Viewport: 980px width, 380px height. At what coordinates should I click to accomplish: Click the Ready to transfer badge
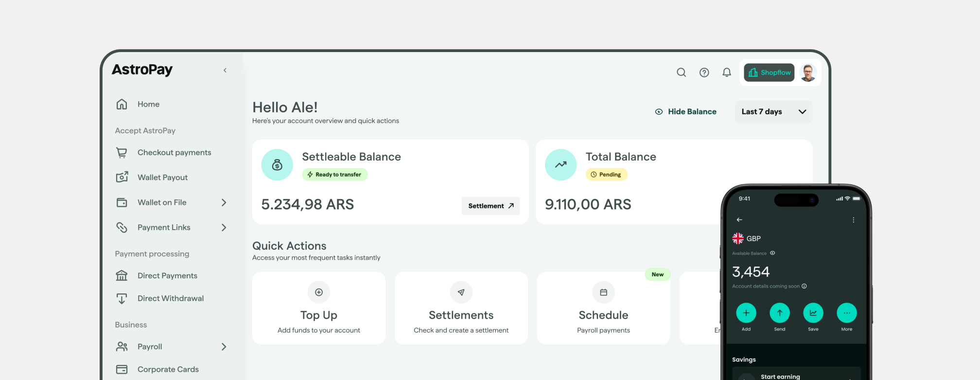(x=335, y=175)
